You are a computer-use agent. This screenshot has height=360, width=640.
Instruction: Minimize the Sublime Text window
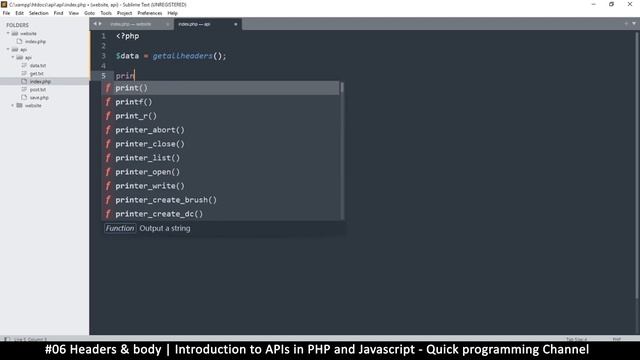pos(593,4)
